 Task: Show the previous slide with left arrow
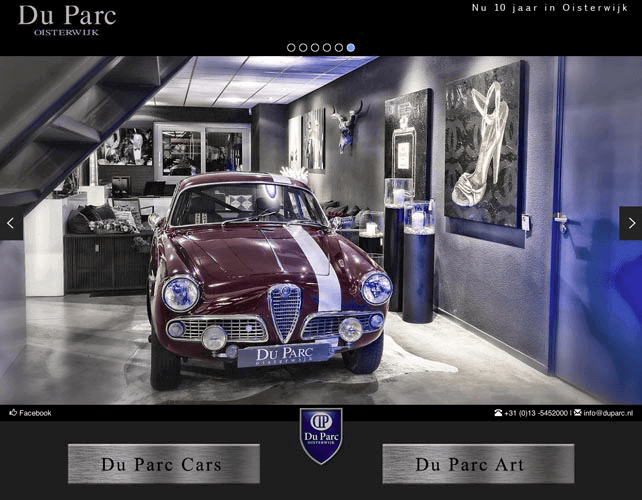tap(11, 223)
